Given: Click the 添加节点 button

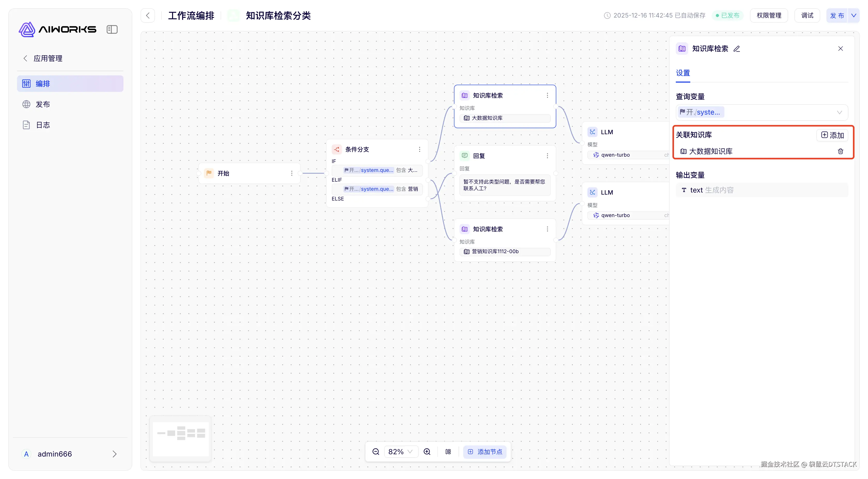Looking at the screenshot, I should click(485, 452).
